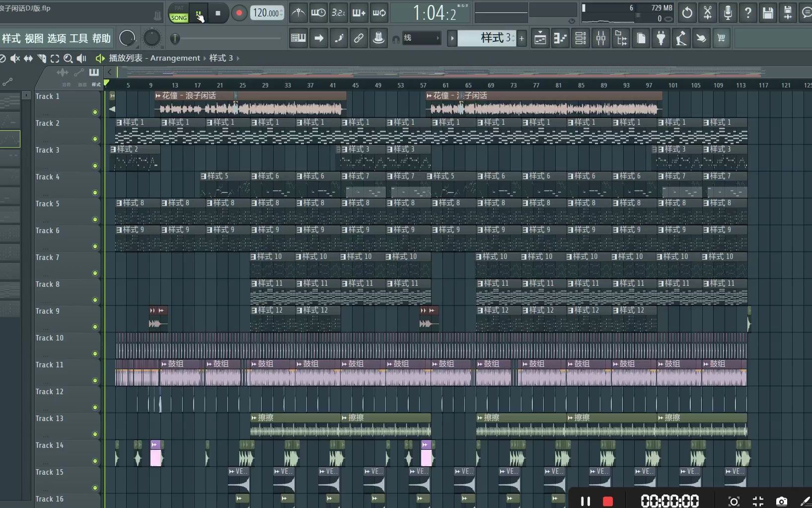The height and width of the screenshot is (508, 812).
Task: Click the save project floppy icon
Action: [768, 13]
